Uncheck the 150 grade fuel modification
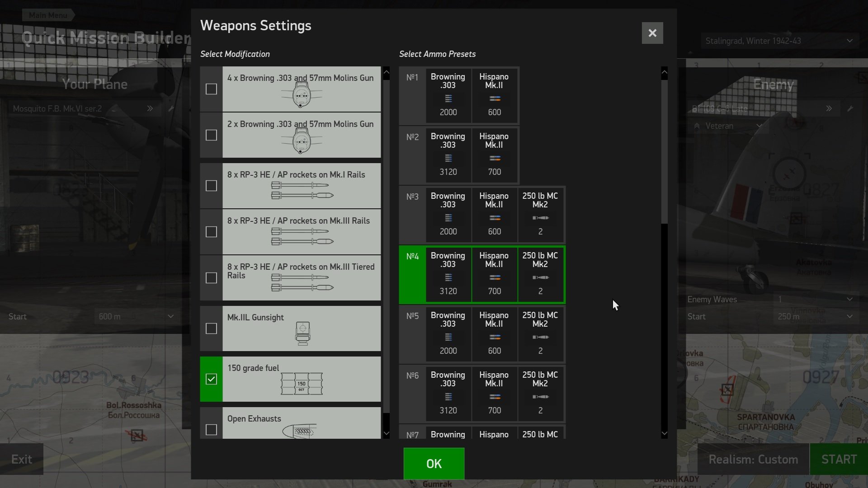Image resolution: width=868 pixels, height=488 pixels. [211, 379]
